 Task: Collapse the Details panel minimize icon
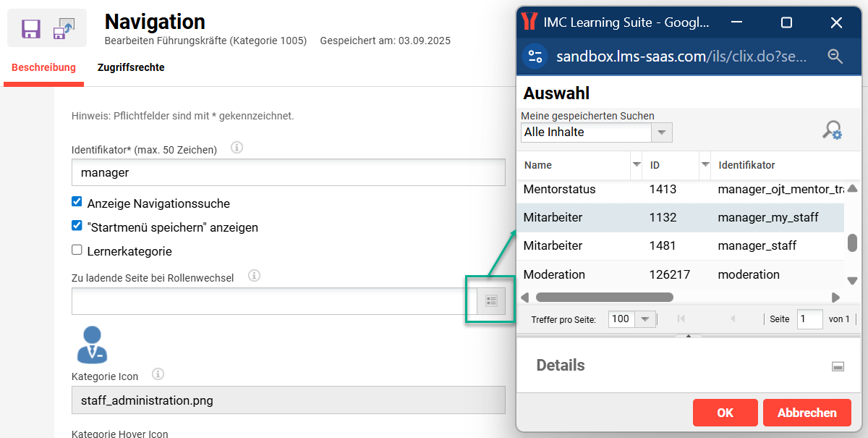(838, 367)
